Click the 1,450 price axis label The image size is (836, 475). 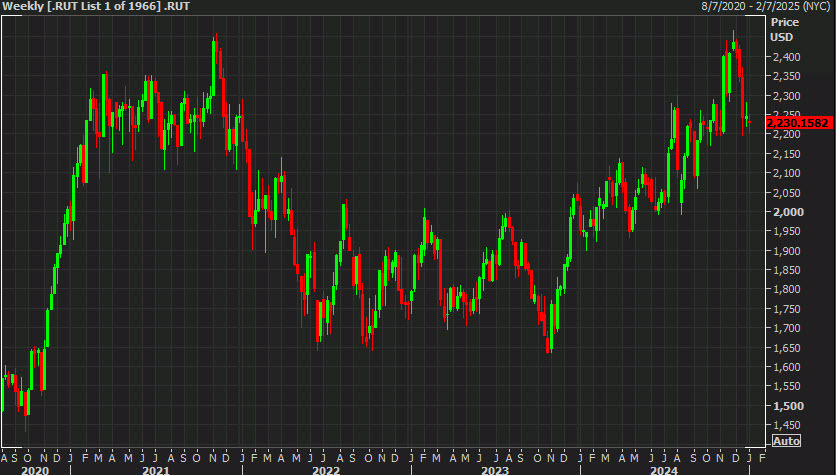(785, 425)
